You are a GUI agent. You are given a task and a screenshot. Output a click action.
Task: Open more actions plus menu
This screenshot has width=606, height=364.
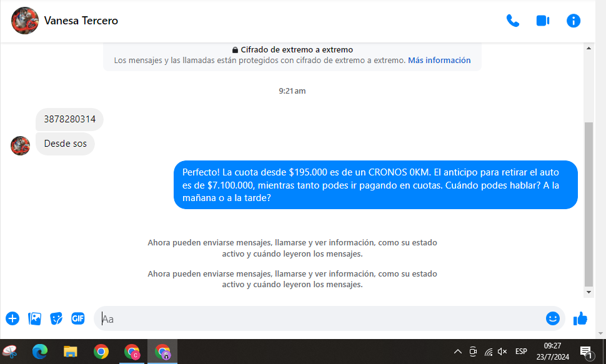[x=12, y=318]
